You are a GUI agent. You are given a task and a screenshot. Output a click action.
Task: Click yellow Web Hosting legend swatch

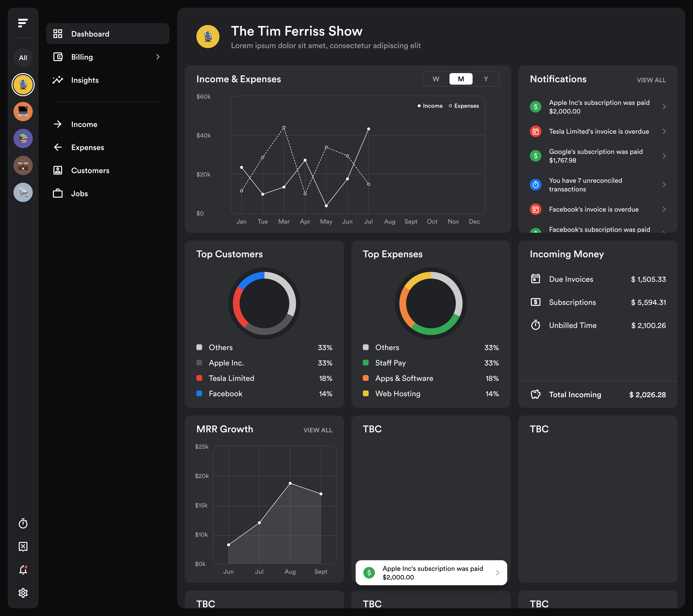pos(366,393)
